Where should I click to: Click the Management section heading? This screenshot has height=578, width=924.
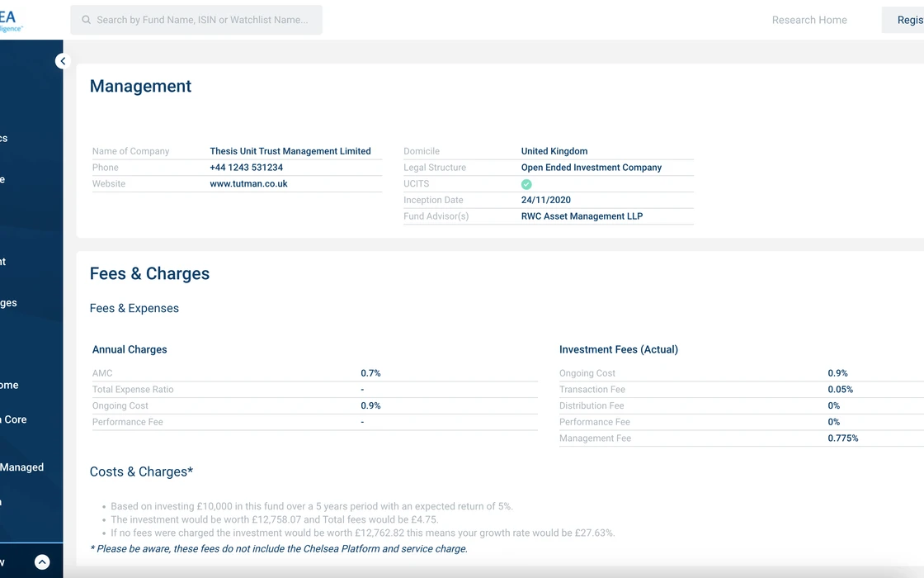pos(140,86)
